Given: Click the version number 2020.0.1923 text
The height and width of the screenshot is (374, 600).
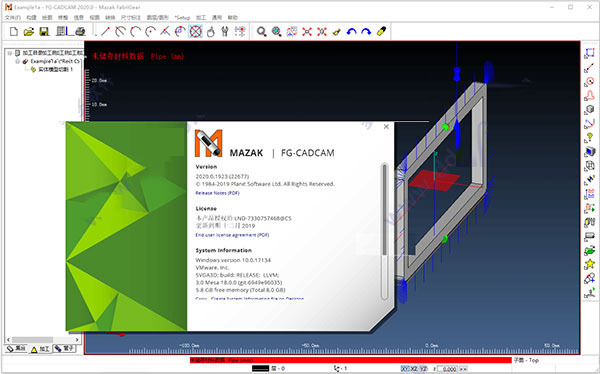Looking at the screenshot, I should pyautogui.click(x=222, y=176).
